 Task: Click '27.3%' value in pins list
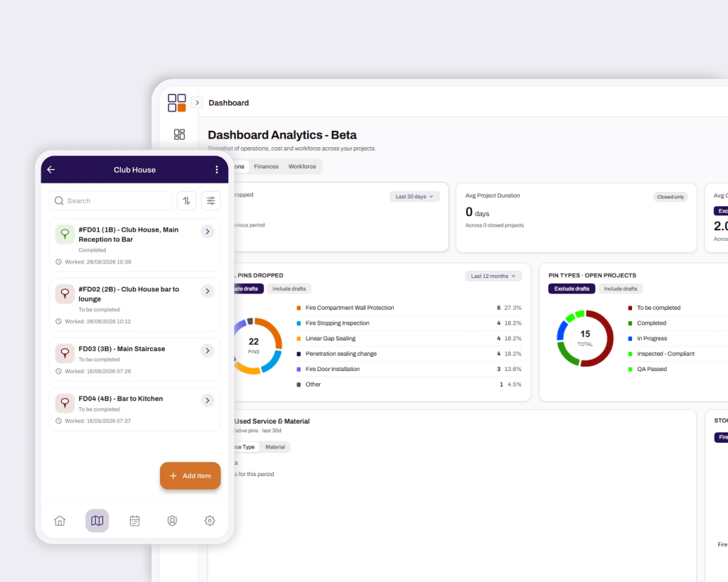click(x=513, y=308)
